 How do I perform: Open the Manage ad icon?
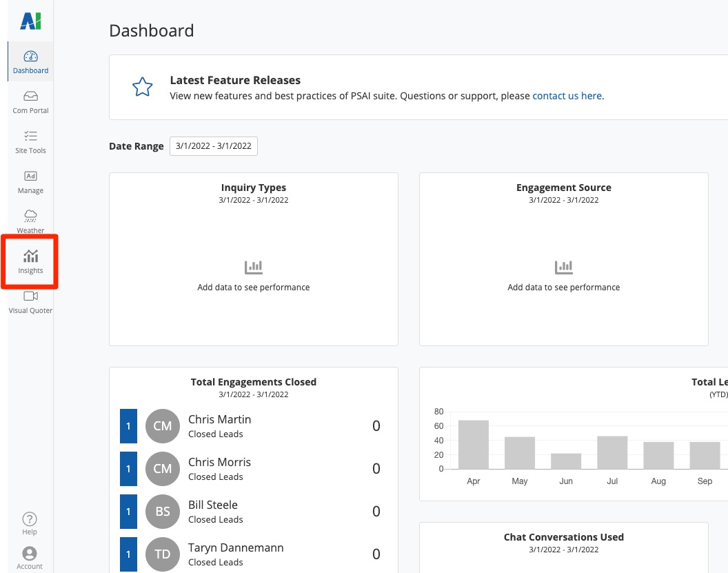[x=30, y=176]
